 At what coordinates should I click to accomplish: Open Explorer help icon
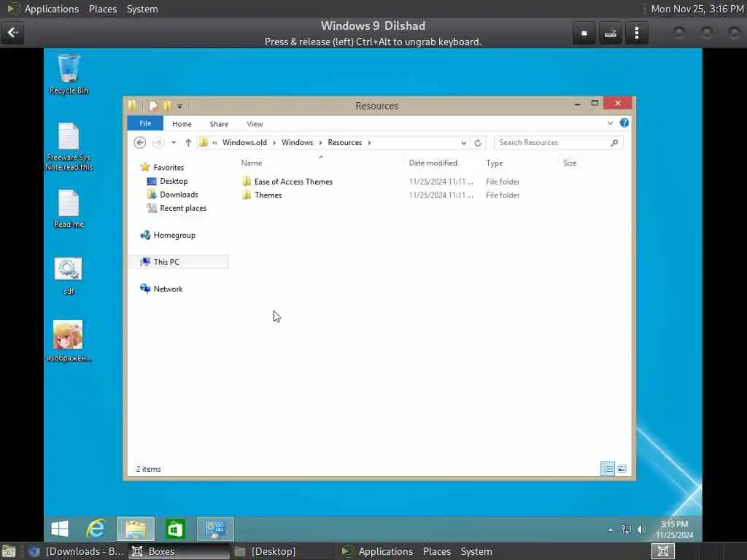(x=624, y=123)
